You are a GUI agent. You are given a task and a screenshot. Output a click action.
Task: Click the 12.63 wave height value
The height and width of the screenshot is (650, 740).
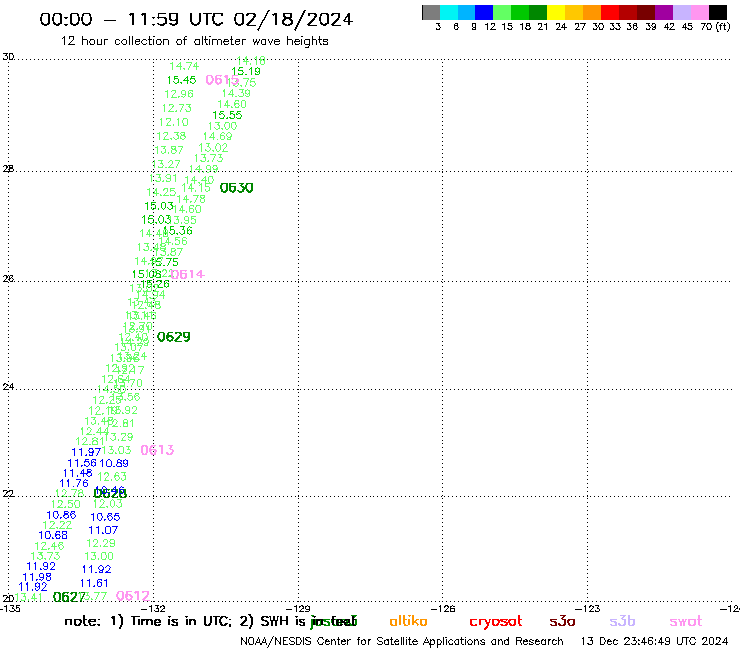tap(112, 477)
